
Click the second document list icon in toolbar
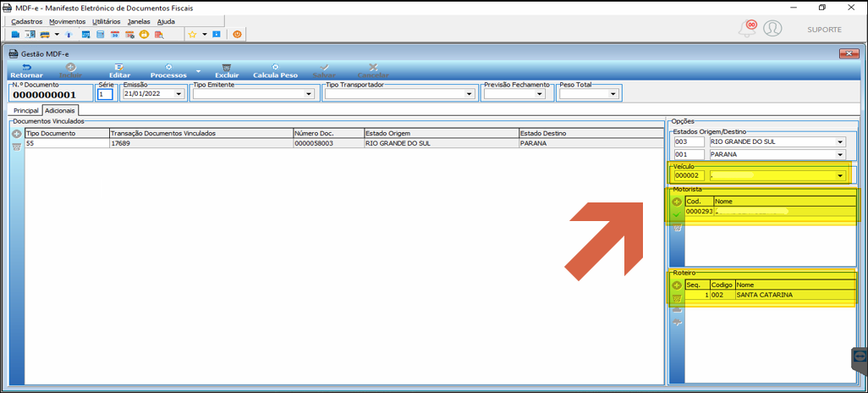30,35
